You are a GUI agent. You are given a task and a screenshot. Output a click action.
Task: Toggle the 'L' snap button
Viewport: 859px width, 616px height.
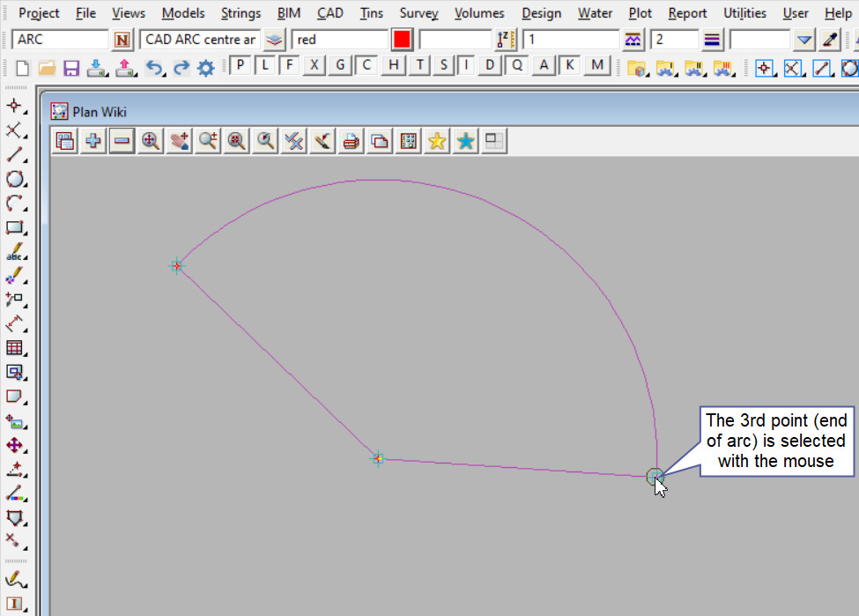click(265, 66)
